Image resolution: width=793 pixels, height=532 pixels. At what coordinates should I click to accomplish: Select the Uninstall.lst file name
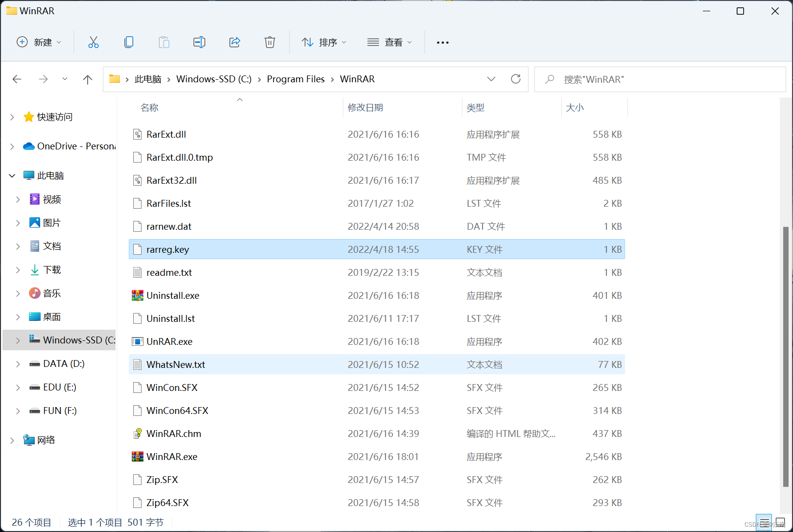click(170, 318)
